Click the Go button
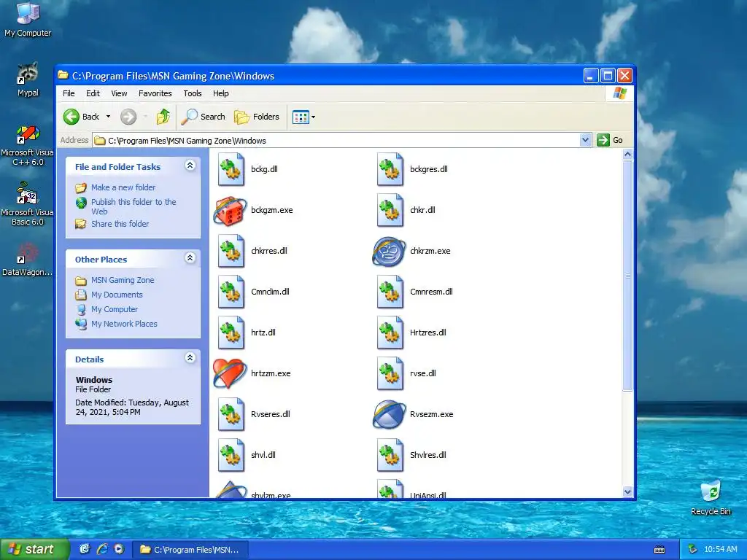 coord(611,140)
